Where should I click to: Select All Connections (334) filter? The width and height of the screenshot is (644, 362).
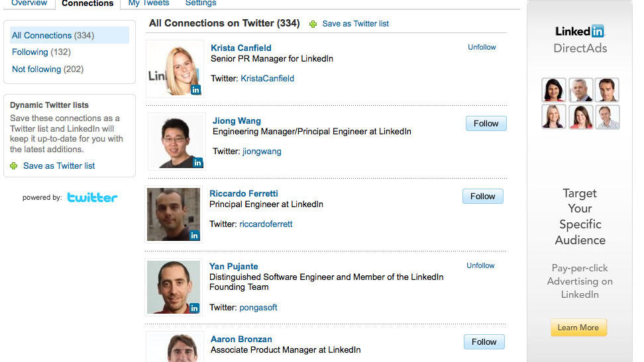tap(53, 36)
